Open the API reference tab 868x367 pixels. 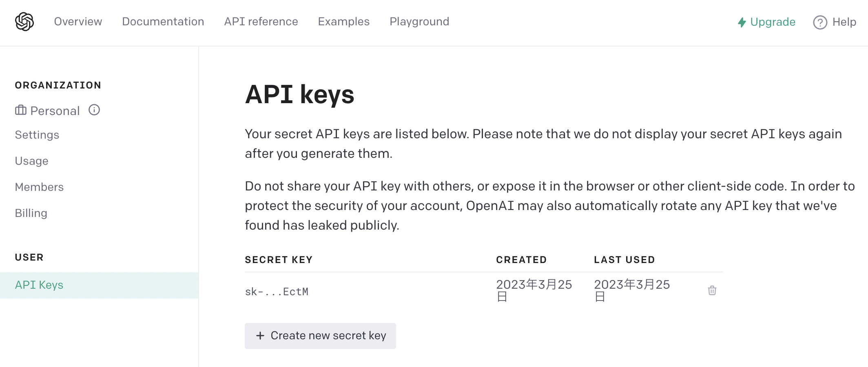tap(261, 22)
